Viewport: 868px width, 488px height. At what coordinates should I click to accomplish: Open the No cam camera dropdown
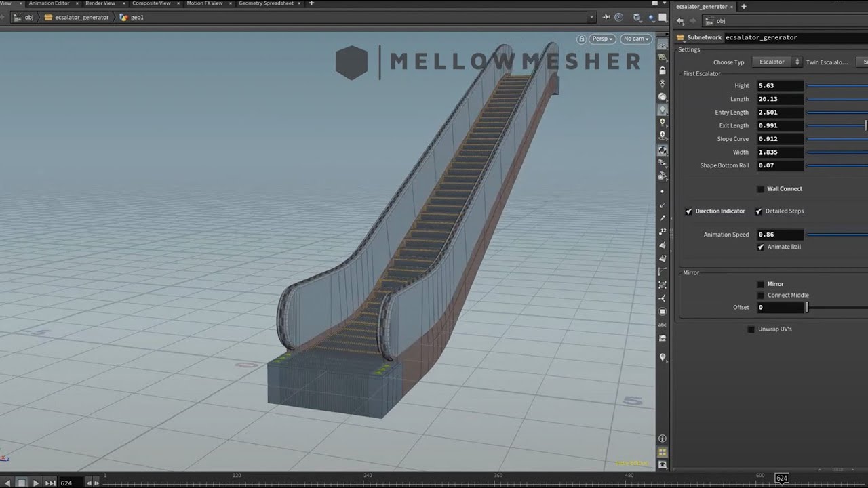[636, 39]
